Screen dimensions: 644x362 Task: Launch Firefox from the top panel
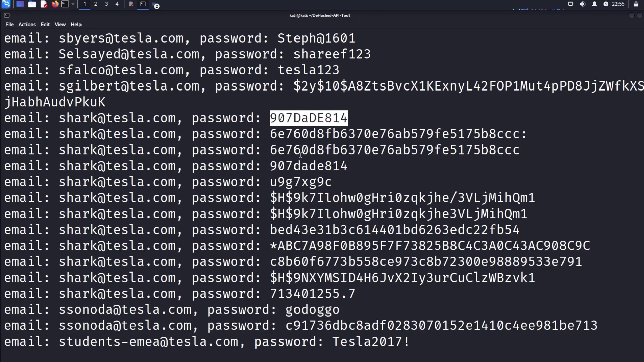click(55, 4)
